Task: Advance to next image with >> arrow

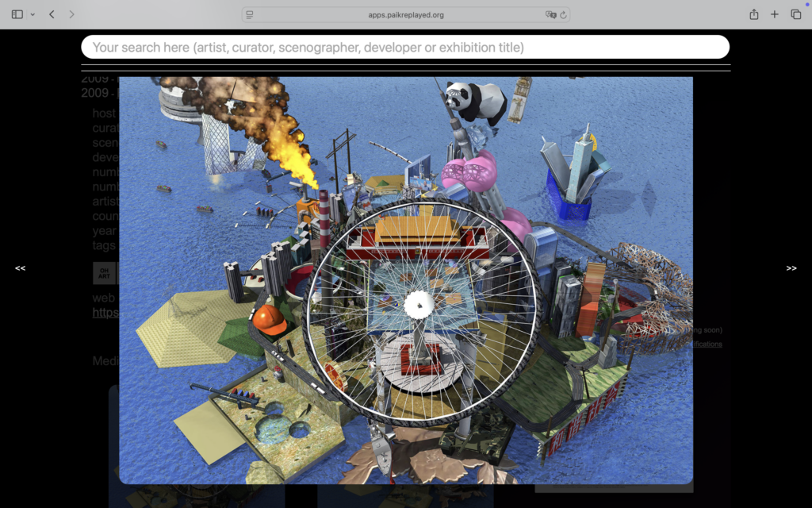Action: [x=791, y=268]
